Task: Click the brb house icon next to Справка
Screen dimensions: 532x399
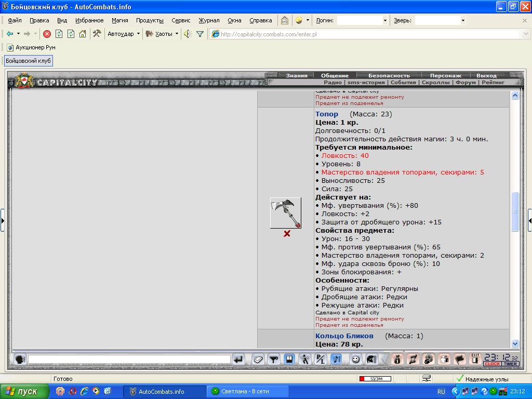Action: pyautogui.click(x=285, y=20)
